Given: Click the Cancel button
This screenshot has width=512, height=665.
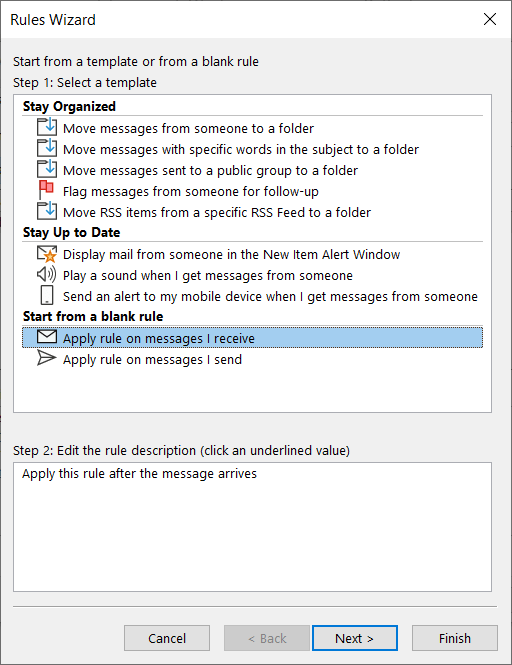Looking at the screenshot, I should point(167,638).
